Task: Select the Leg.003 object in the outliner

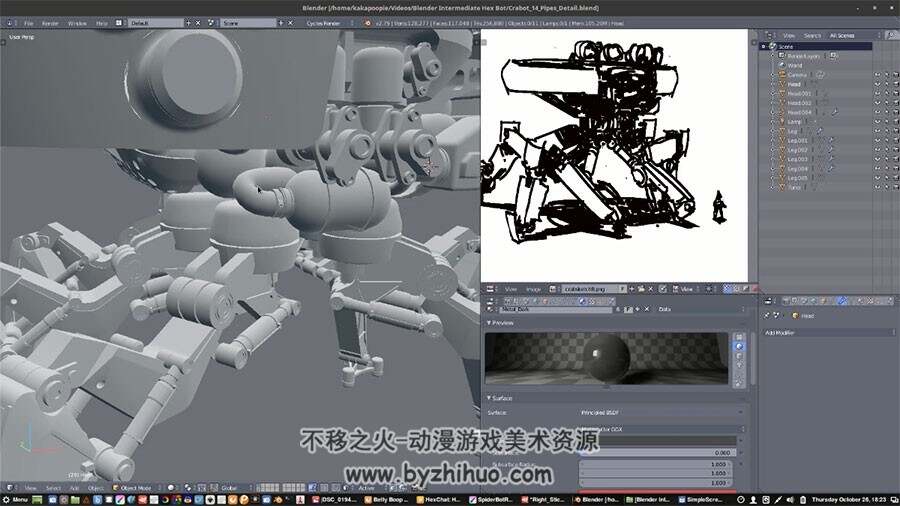Action: 797,159
